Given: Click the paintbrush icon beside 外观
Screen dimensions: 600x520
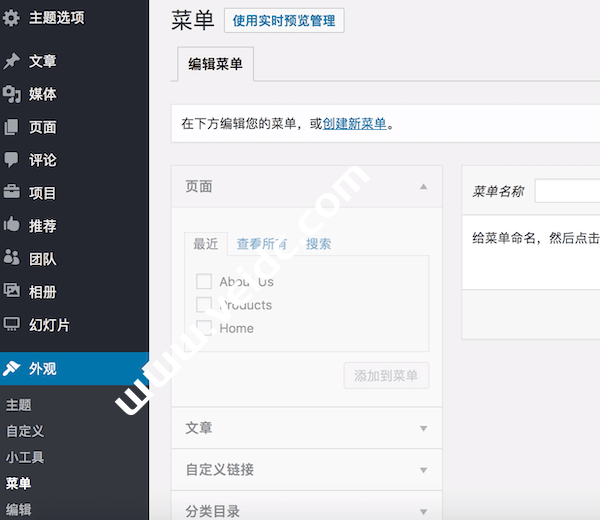Looking at the screenshot, I should click(11, 368).
